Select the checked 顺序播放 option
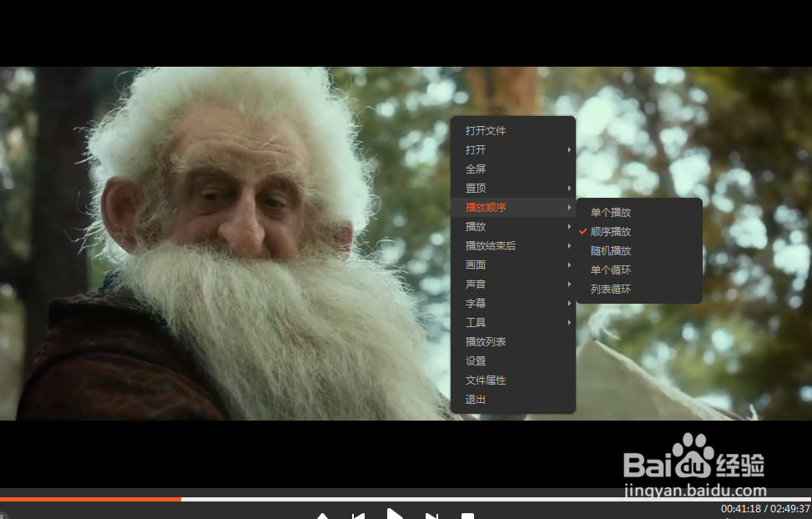 (639, 231)
